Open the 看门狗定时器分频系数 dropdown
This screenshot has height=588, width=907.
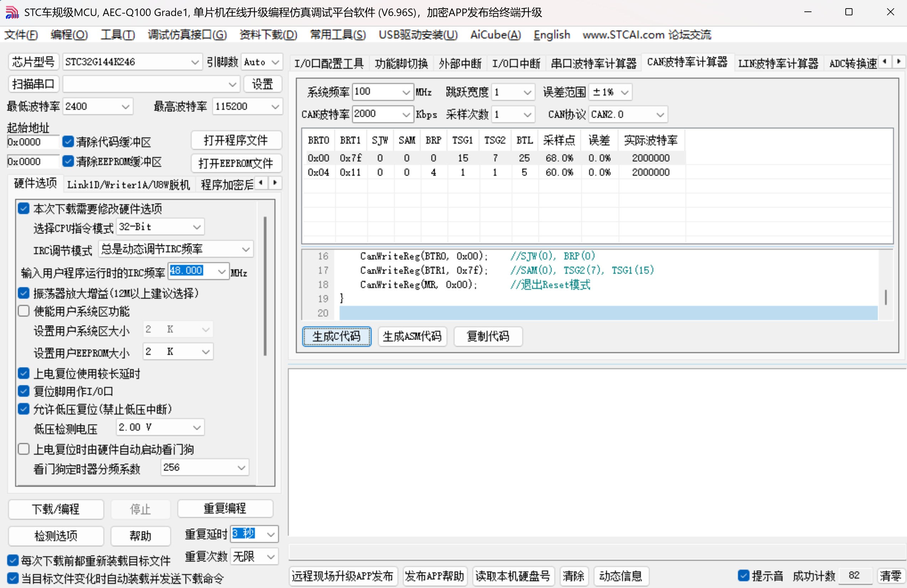[x=241, y=467]
